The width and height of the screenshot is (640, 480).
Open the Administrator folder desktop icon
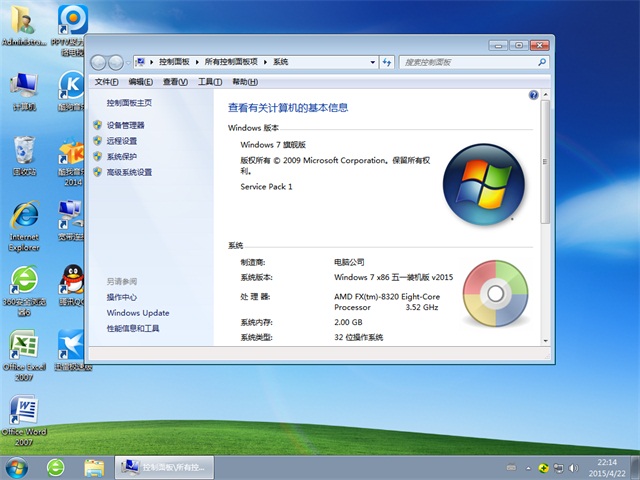(24, 27)
